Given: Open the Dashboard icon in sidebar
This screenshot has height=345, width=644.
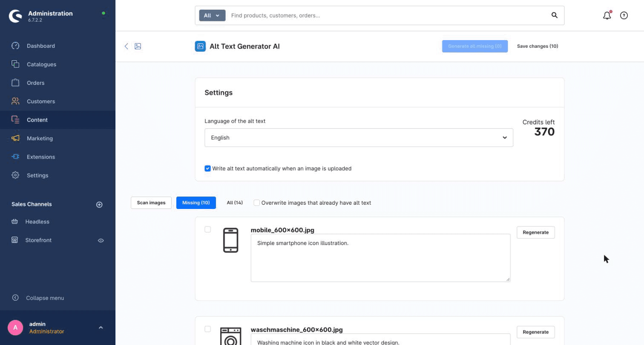Looking at the screenshot, I should (15, 46).
